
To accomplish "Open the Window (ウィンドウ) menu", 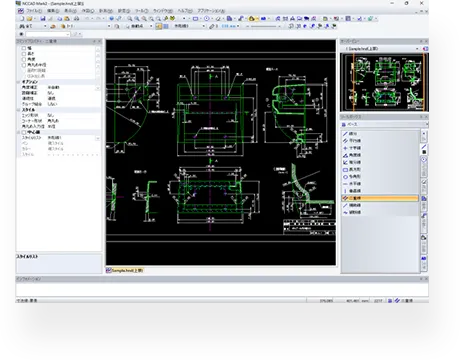I will [x=162, y=11].
